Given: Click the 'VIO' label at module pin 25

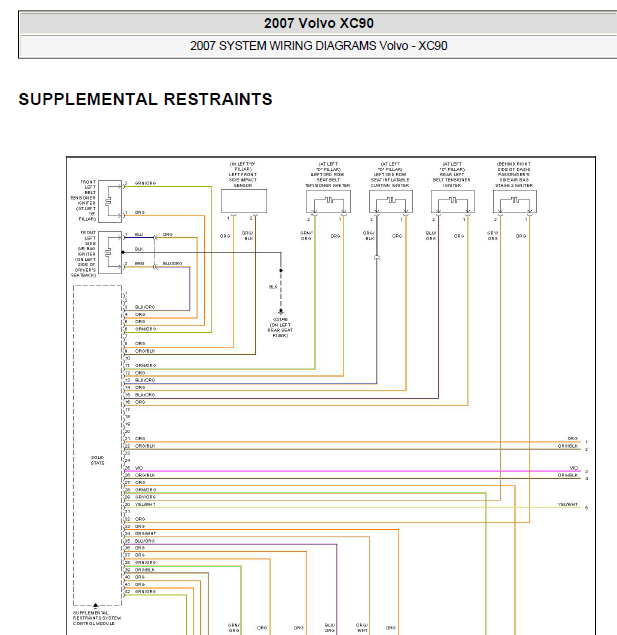Looking at the screenshot, I should coord(139,468).
